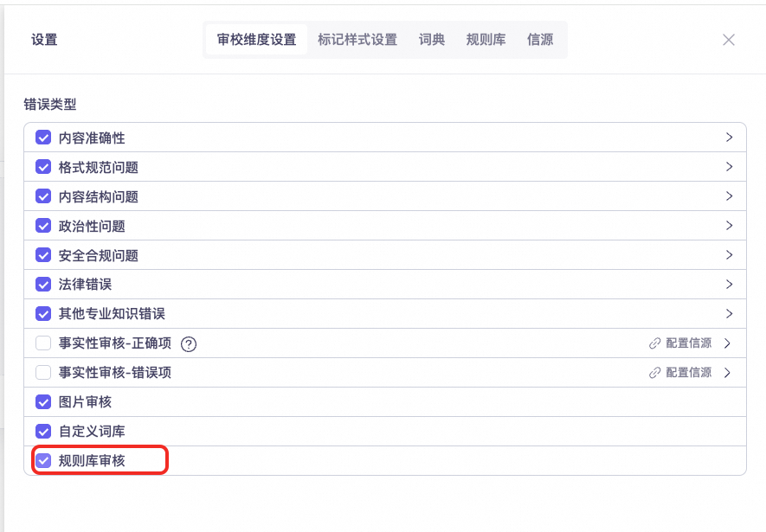Screen dimensions: 766x532
Task: Enable the 事实性审核-正确项 checkbox
Action: point(43,343)
